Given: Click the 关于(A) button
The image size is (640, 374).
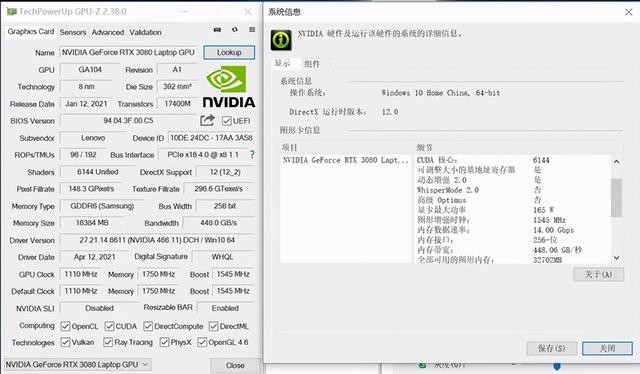Looking at the screenshot, I should [598, 274].
